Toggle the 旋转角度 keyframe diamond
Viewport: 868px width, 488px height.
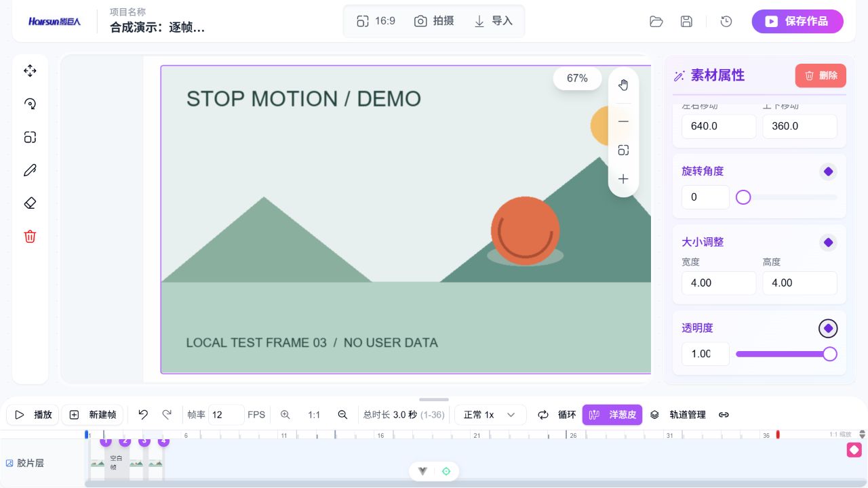coord(828,171)
